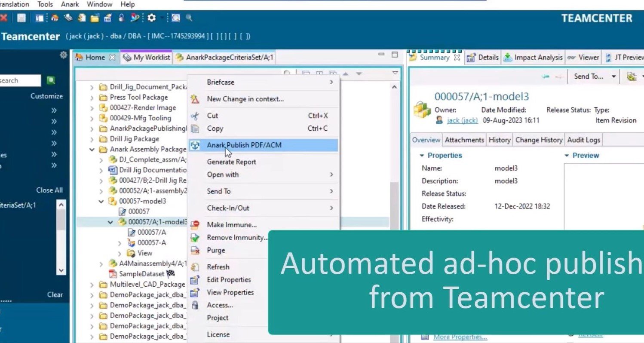Click the gear settings icon in the main toolbar
Viewport: 644px width, 343px height.
(151, 18)
